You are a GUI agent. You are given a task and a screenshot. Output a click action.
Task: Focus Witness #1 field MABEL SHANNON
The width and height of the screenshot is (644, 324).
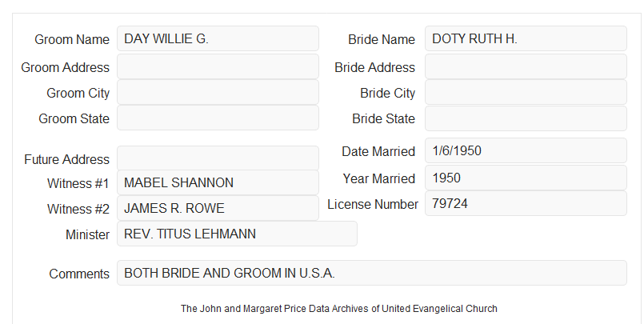click(218, 182)
